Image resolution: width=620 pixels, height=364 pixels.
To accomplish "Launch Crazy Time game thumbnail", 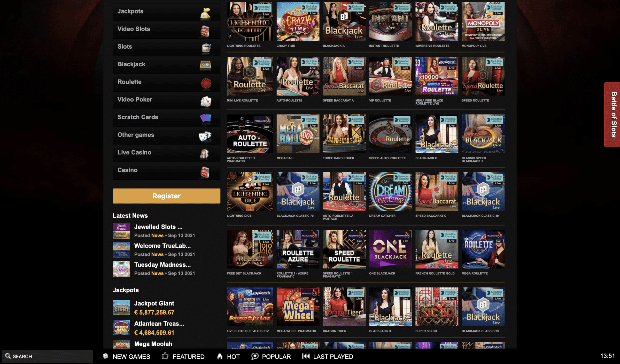I will pos(298,22).
